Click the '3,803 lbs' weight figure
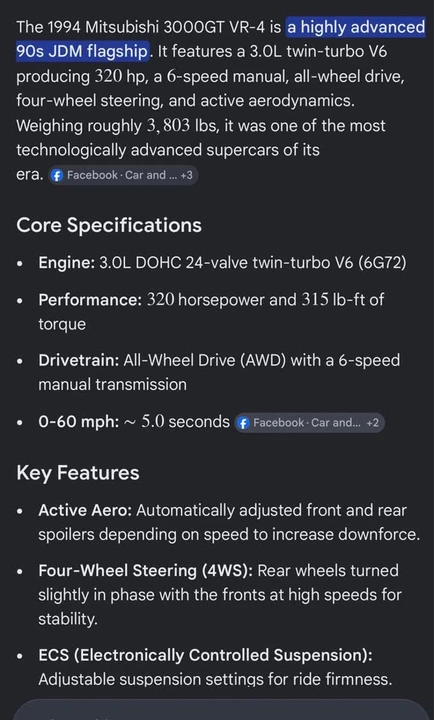This screenshot has height=720, width=434. 183,126
